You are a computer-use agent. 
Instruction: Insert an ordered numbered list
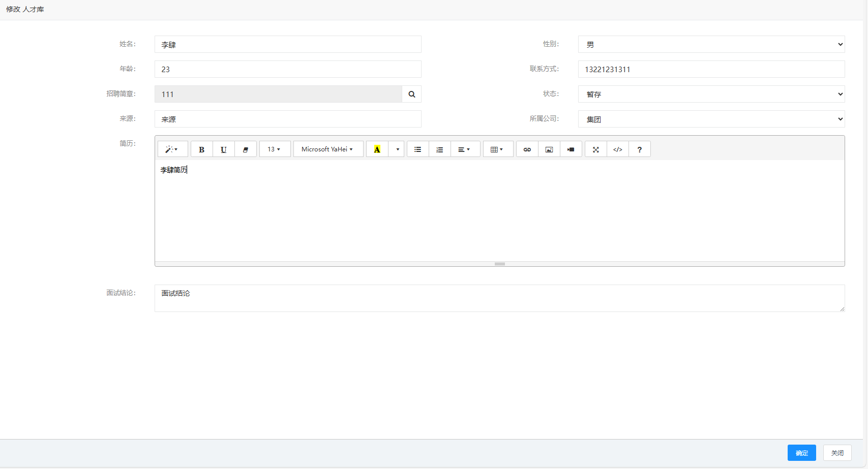[440, 149]
